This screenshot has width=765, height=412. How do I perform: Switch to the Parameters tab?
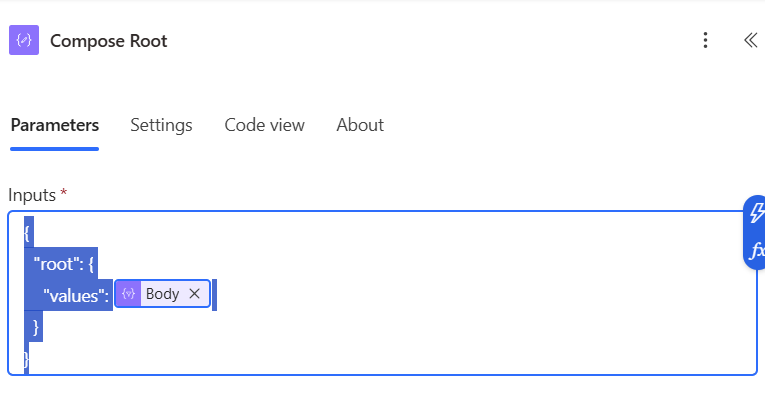tap(54, 125)
